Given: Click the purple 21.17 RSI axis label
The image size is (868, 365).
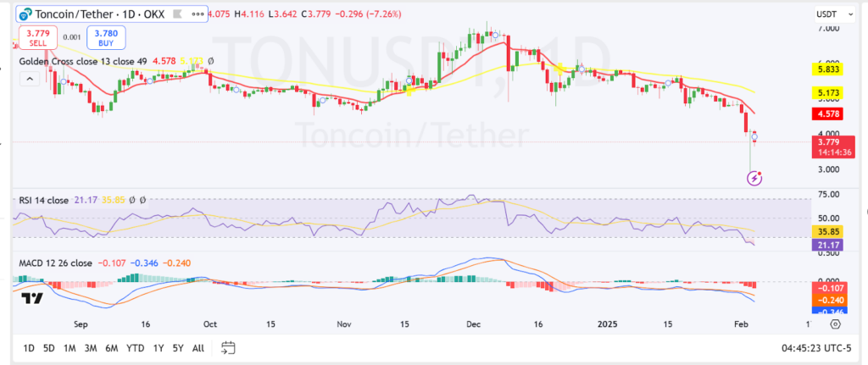Looking at the screenshot, I should (x=827, y=245).
